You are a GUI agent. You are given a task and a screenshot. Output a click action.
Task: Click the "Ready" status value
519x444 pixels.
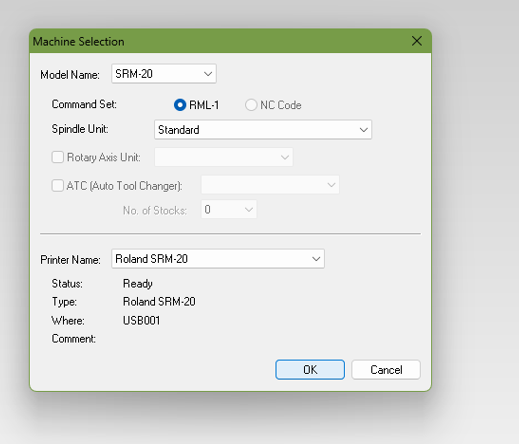tap(138, 284)
